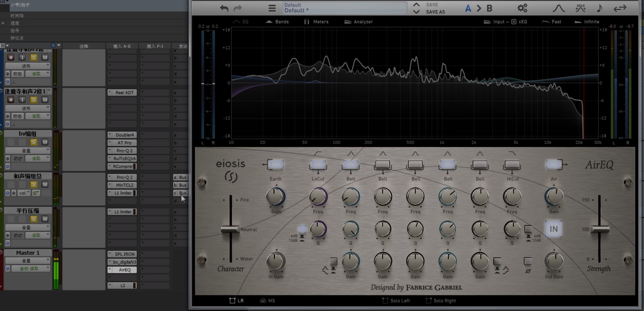Image resolution: width=644 pixels, height=311 pixels.
Task: Click the Character slider handle
Action: 230,229
